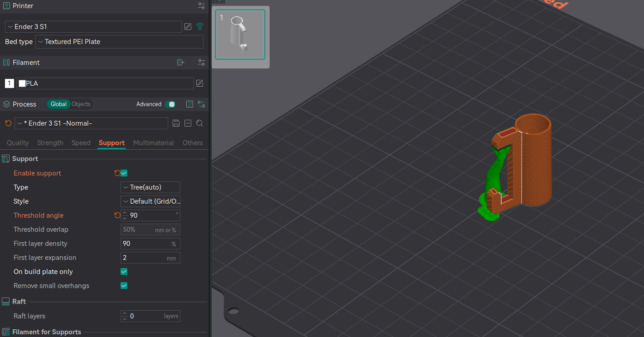Uncheck On build plate only

[x=124, y=272]
